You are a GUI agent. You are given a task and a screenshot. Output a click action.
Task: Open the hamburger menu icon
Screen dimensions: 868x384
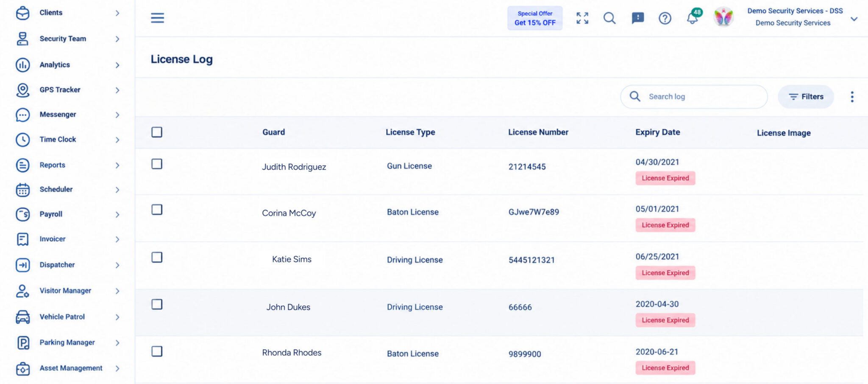[x=157, y=18]
